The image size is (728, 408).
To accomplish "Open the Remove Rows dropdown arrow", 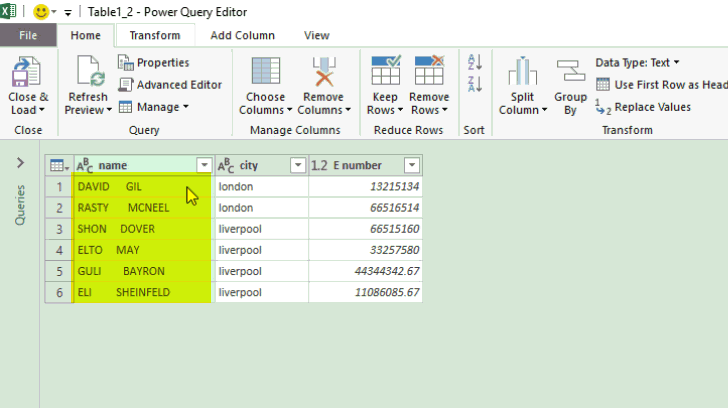I will click(444, 110).
